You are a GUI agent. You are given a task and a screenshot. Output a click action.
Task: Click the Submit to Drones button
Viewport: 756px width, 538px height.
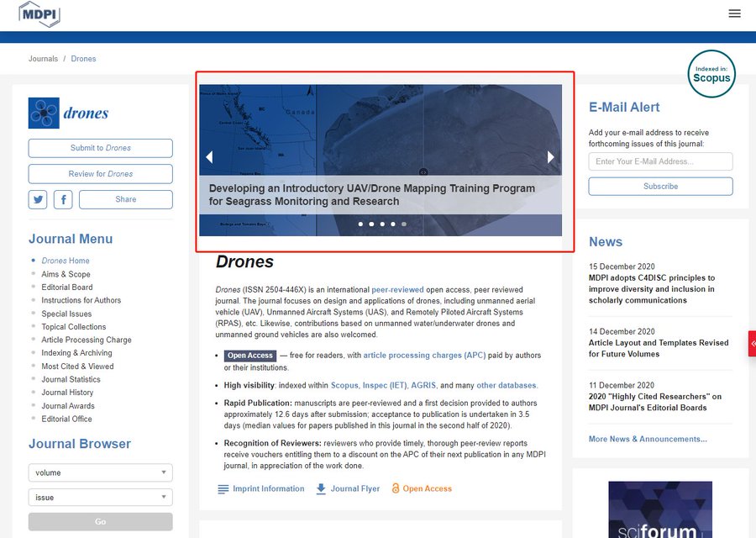coord(100,148)
